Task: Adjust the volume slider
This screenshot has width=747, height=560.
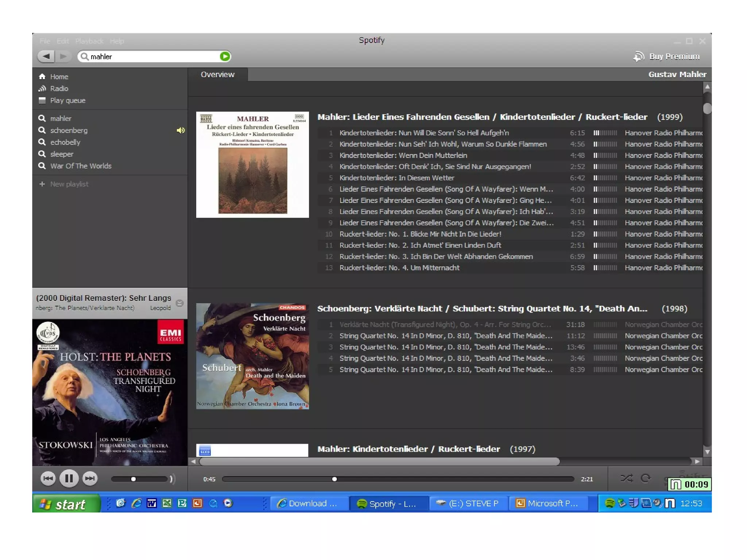Action: 133,479
